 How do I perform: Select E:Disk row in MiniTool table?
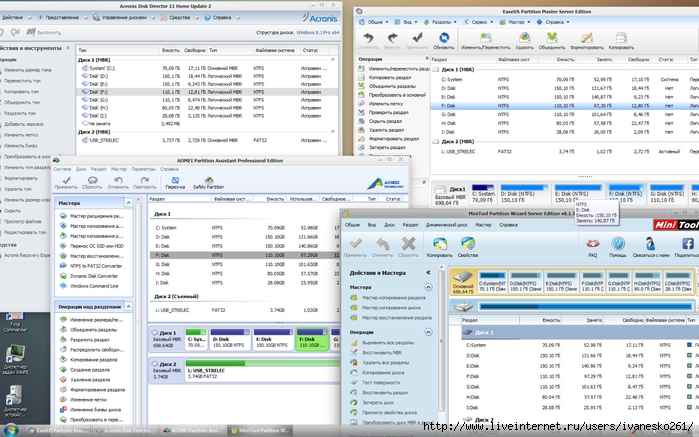tap(574, 366)
